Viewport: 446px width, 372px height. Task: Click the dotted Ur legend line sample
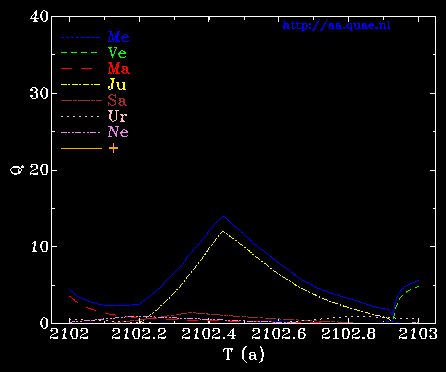(x=80, y=117)
